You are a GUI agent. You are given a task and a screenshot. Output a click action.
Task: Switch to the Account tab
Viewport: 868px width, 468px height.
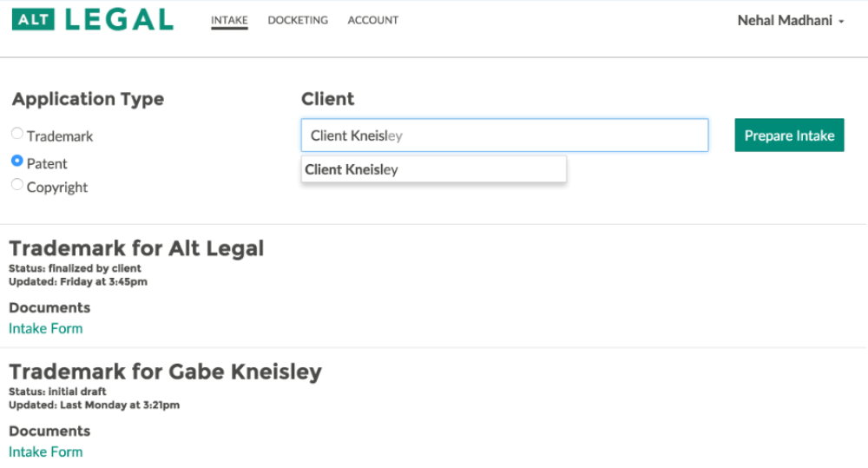point(373,20)
